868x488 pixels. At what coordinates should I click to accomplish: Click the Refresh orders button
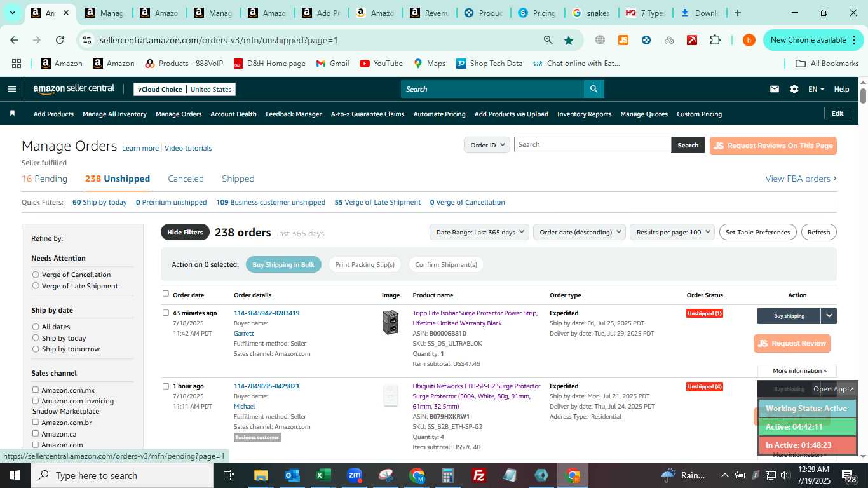(x=818, y=232)
